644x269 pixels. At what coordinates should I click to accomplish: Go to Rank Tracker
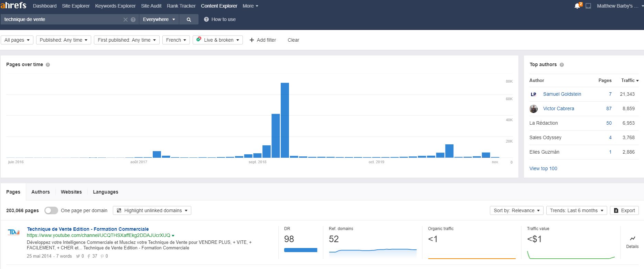pyautogui.click(x=181, y=6)
